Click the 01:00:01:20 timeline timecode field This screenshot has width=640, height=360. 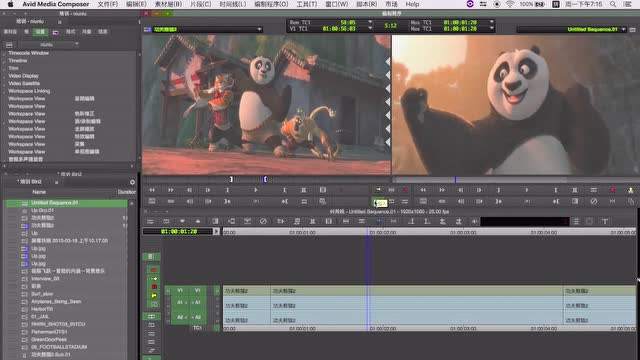pos(178,231)
